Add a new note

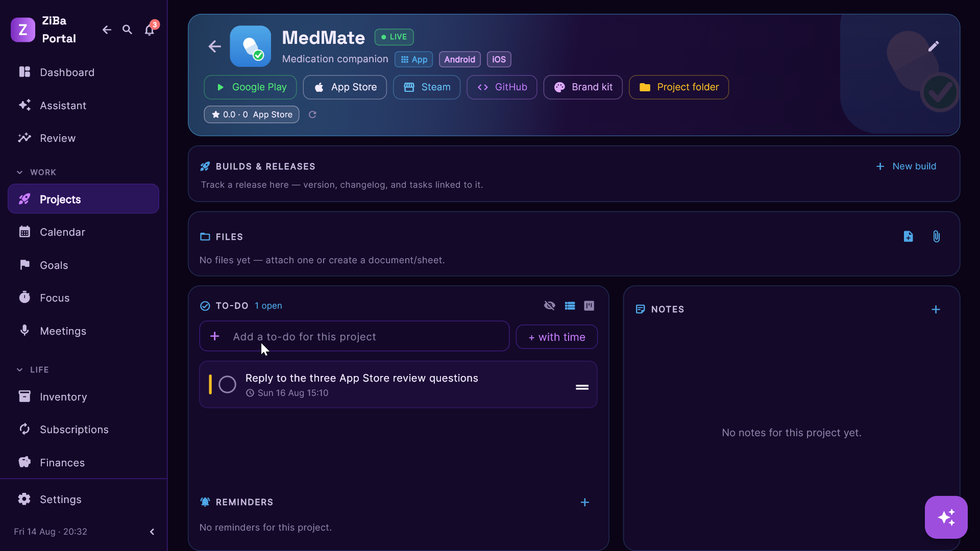[x=936, y=310]
